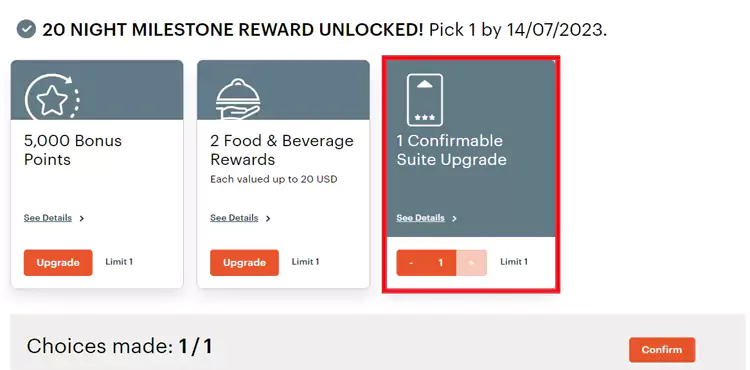
Task: Expand Food & Beverage See Details arrow
Action: click(268, 218)
